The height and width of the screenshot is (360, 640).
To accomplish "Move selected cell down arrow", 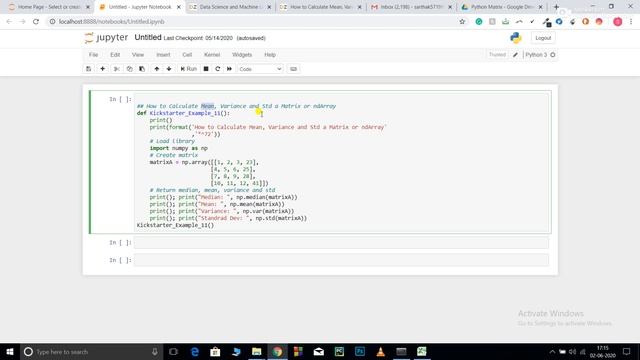I will (x=169, y=69).
